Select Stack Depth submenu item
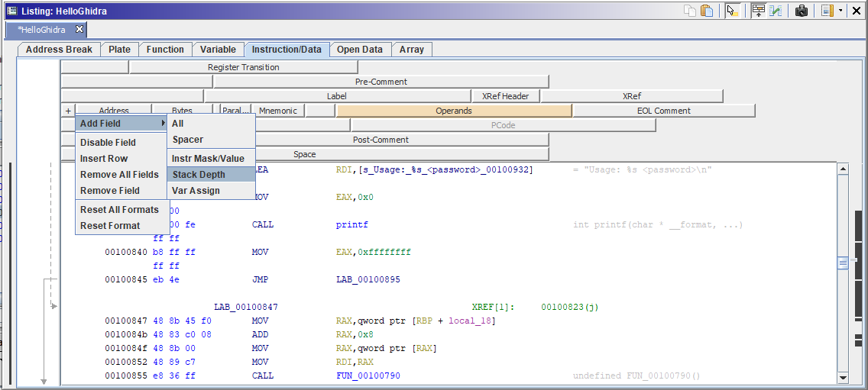The image size is (868, 390). click(x=211, y=174)
